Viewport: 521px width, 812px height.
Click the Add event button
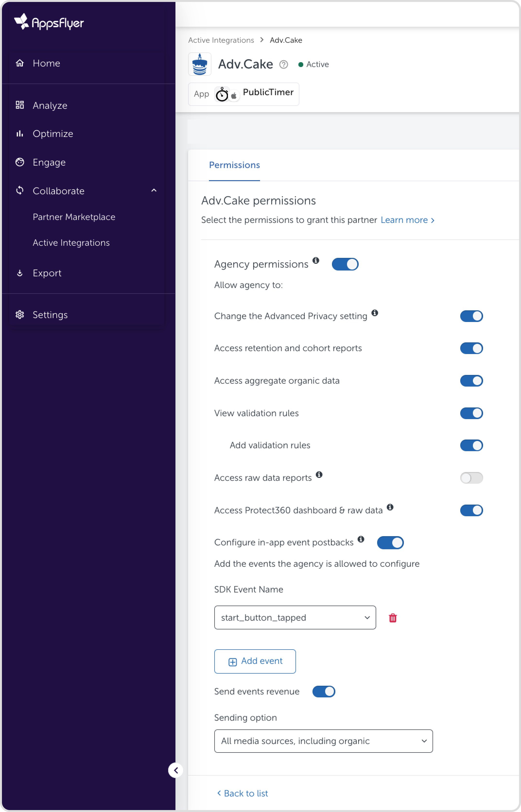click(255, 661)
